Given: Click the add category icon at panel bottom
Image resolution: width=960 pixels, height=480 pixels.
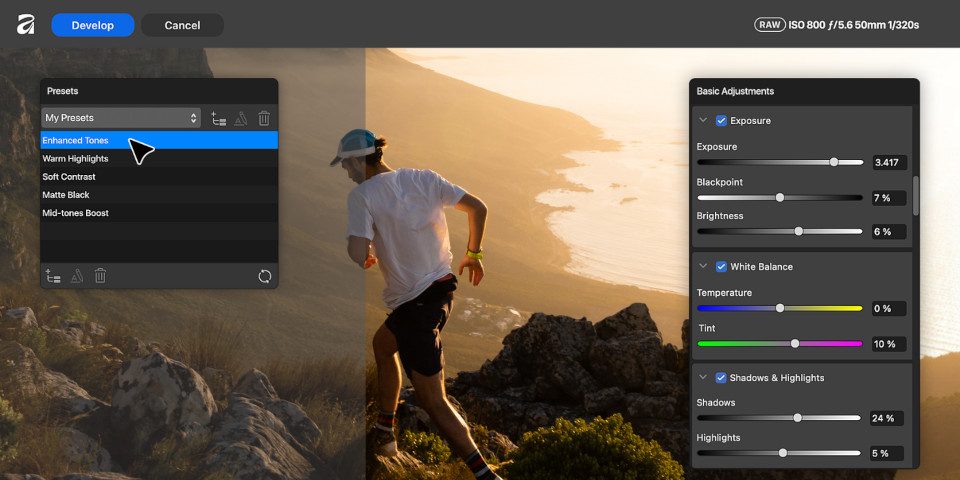Looking at the screenshot, I should tap(53, 276).
